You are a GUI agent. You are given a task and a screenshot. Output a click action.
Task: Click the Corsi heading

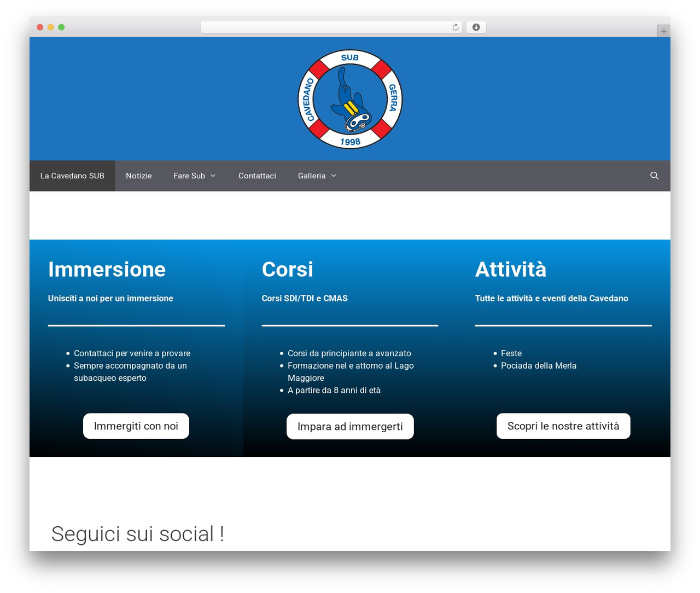[x=288, y=270]
